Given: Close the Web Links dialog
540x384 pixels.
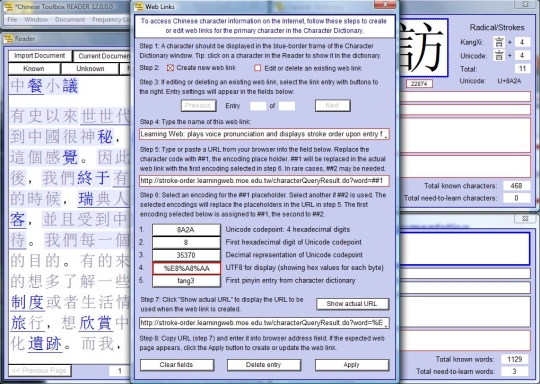Looking at the screenshot, I should click(385, 4).
